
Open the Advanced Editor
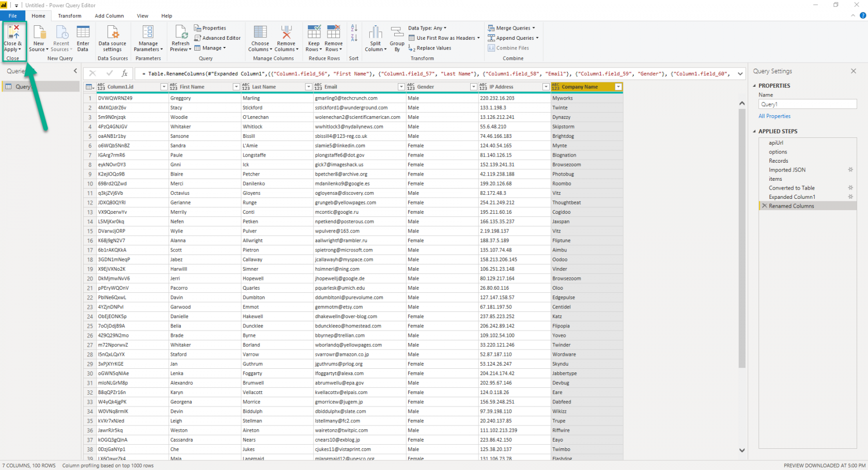[x=218, y=38]
